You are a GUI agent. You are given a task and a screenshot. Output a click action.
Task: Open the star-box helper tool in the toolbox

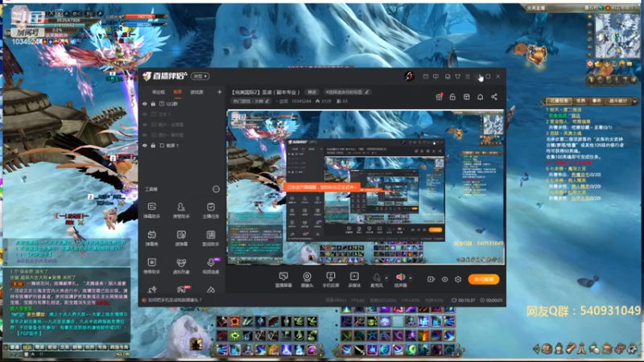[x=151, y=265]
